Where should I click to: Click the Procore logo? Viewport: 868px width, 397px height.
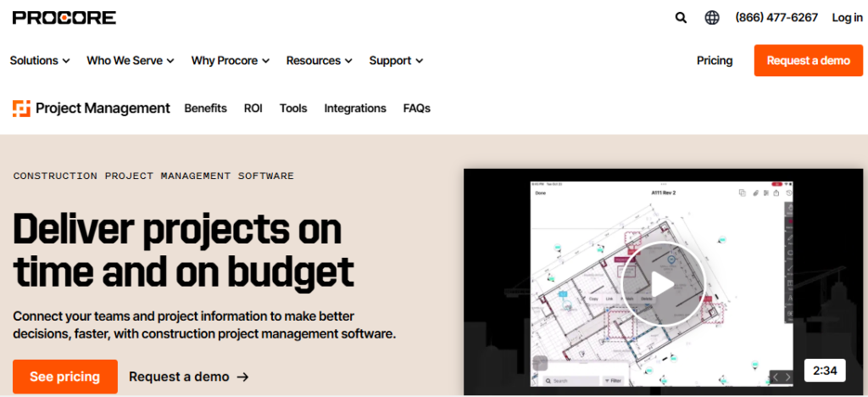pos(64,17)
